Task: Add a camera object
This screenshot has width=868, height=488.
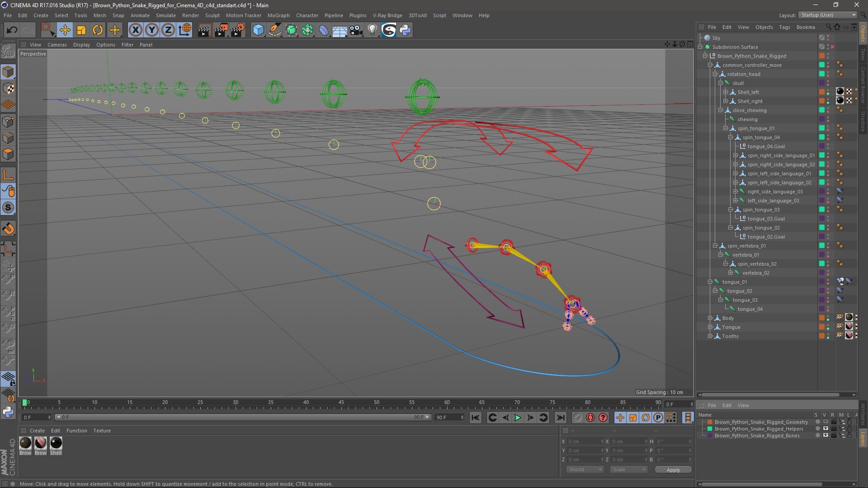Action: coord(356,30)
